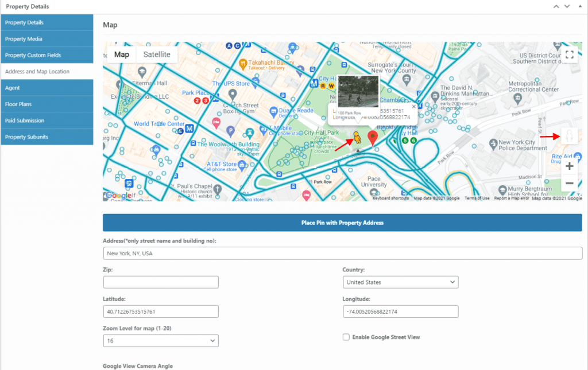The height and width of the screenshot is (370, 588).
Task: Click Report a map error link
Action: coord(512,198)
